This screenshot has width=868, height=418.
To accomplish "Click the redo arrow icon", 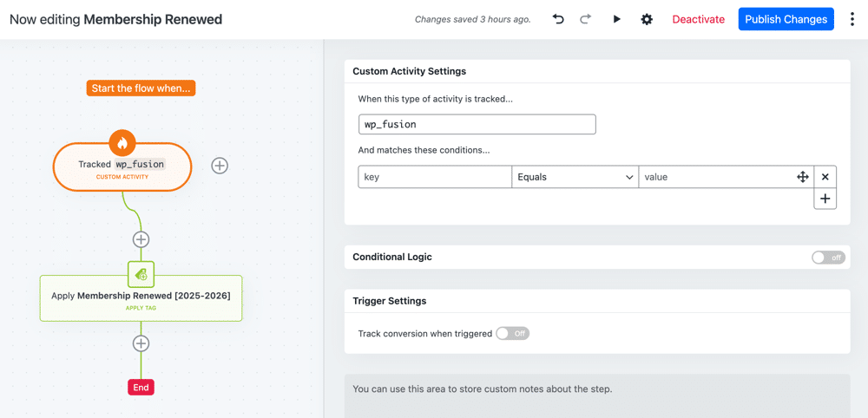I will point(586,19).
